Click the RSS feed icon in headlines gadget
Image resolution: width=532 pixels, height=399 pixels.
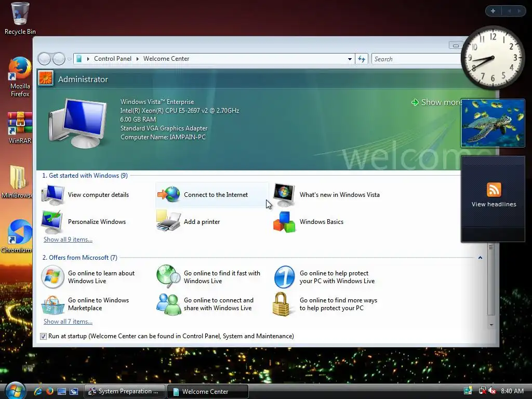[494, 189]
